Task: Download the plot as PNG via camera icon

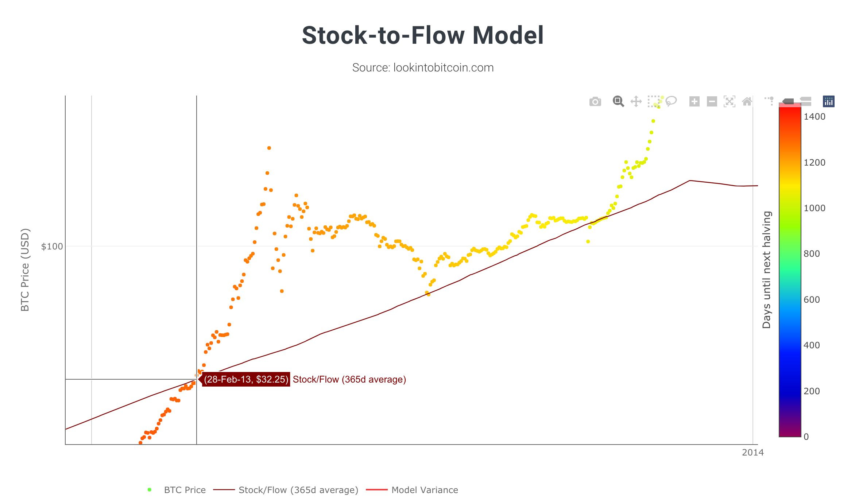Action: click(x=595, y=102)
